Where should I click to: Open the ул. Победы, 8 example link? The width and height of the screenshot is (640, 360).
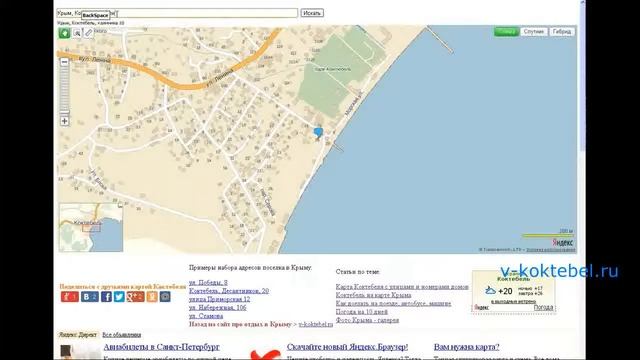click(x=208, y=282)
